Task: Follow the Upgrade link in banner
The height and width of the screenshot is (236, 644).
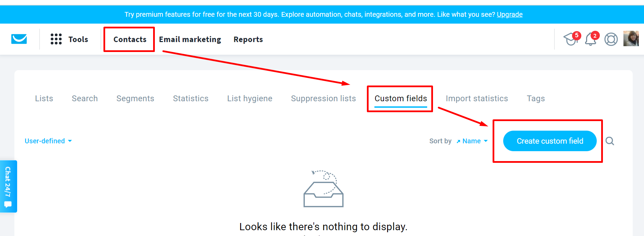Action: pyautogui.click(x=510, y=14)
